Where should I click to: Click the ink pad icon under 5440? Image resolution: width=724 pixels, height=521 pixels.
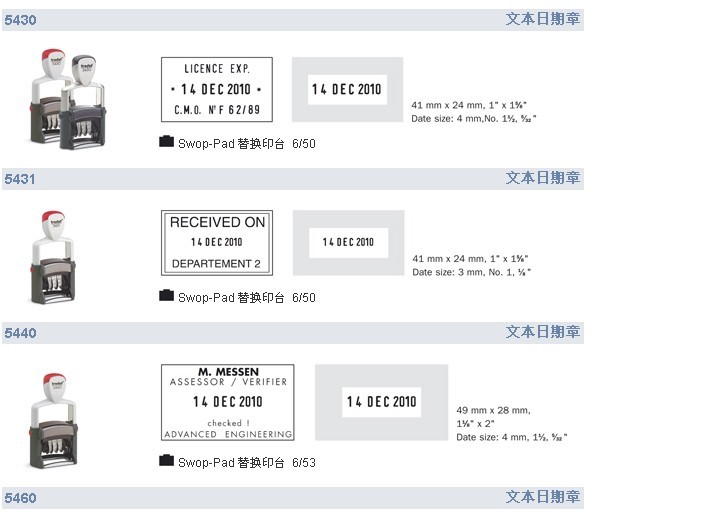[166, 460]
